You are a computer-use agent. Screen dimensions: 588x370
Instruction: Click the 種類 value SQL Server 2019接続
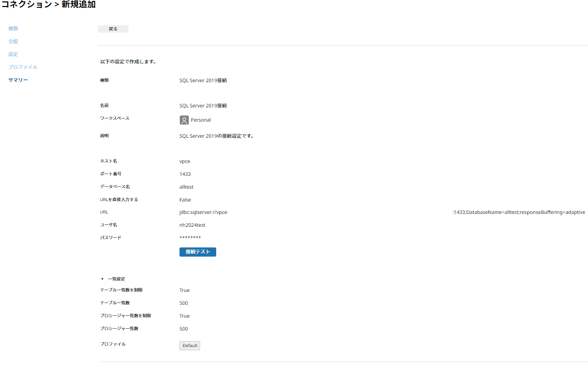pos(203,81)
